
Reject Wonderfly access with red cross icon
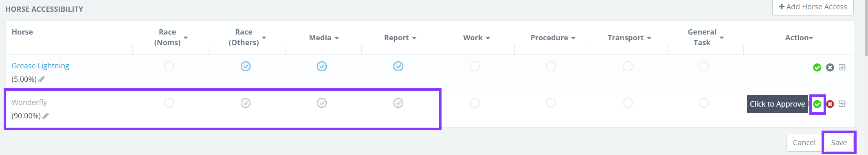[x=830, y=104]
